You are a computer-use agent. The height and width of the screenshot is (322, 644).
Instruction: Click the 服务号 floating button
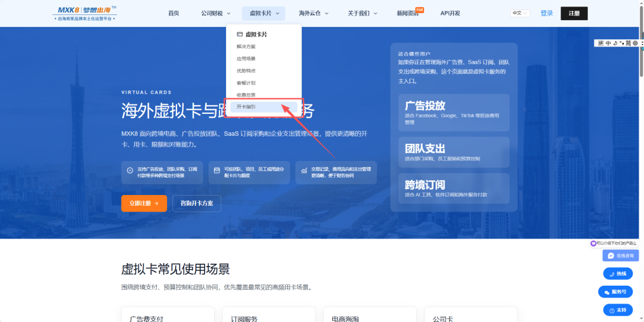pyautogui.click(x=615, y=292)
